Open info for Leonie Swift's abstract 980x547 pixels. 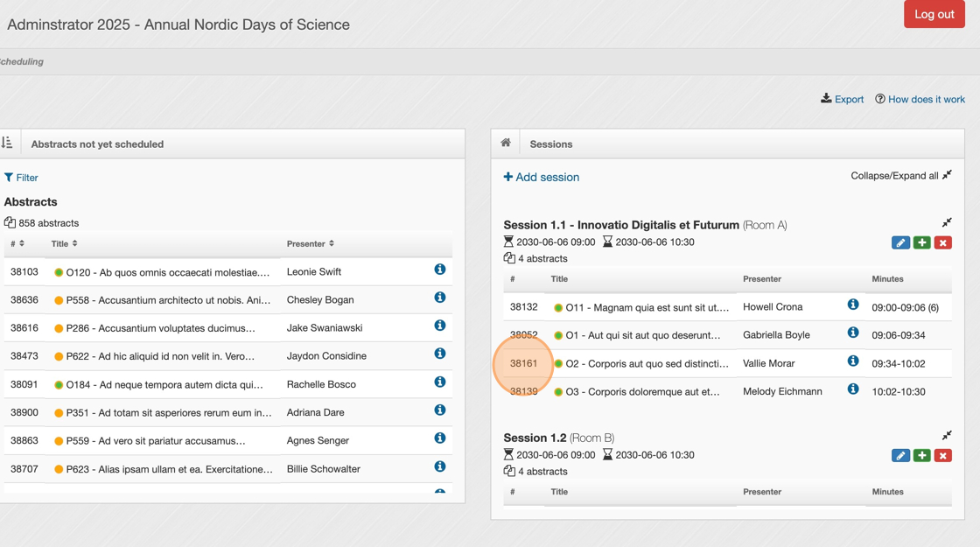click(440, 270)
